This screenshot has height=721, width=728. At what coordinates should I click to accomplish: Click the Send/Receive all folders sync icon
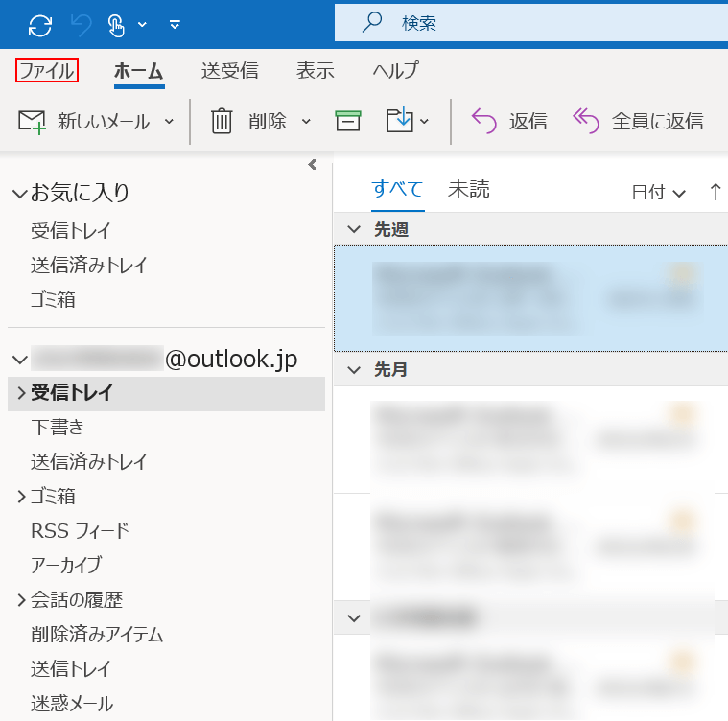tap(40, 25)
